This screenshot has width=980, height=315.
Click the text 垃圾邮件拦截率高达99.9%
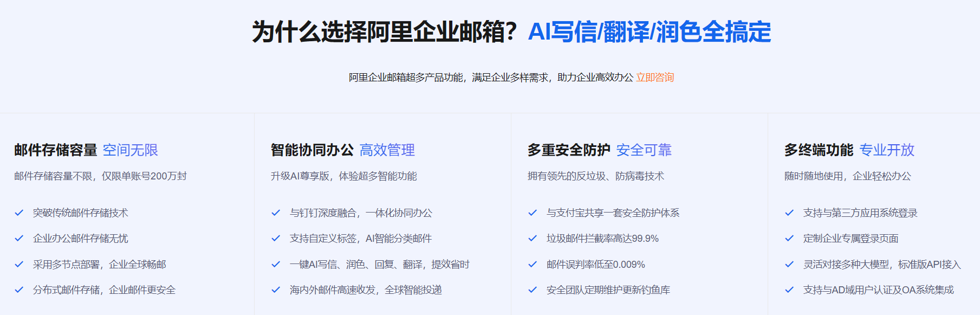(x=603, y=239)
